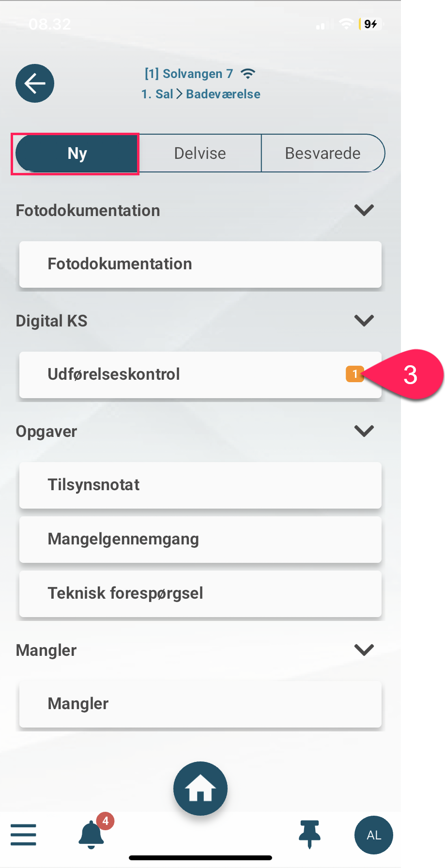Collapse the Mangler section chevron

[364, 650]
